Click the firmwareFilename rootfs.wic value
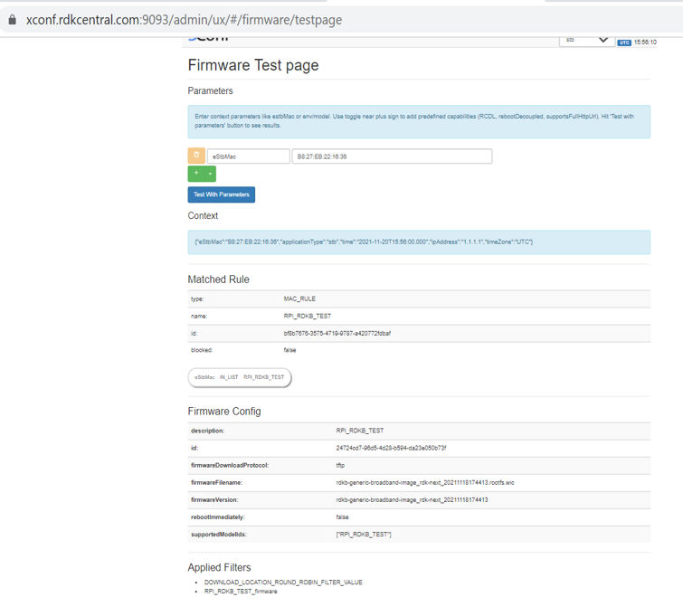Screen dimensions: 683x616 424,483
